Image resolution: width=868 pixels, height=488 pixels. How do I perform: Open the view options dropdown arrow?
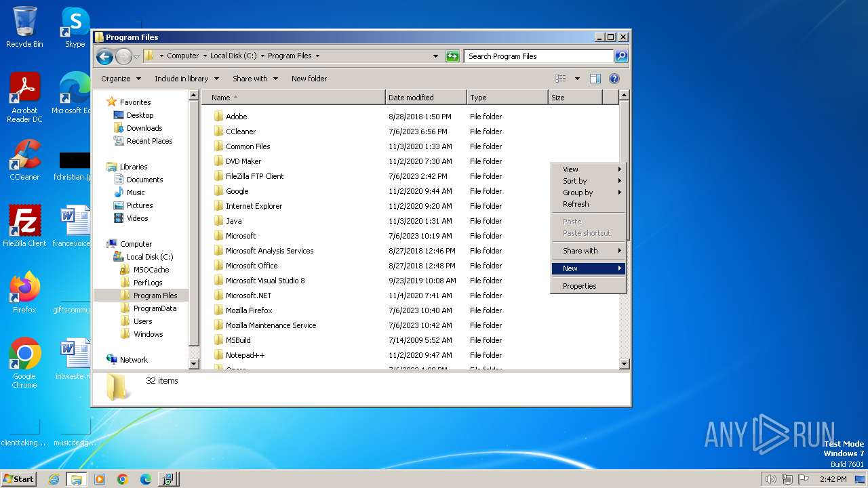(x=577, y=79)
